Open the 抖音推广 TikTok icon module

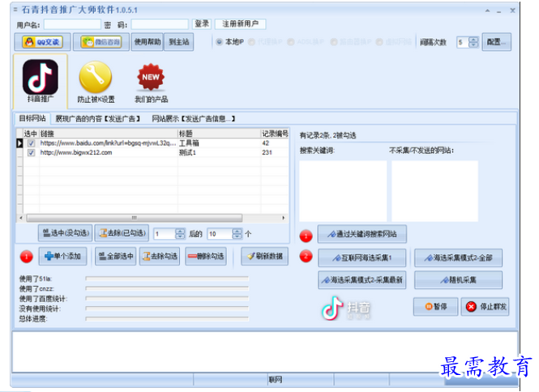tap(41, 81)
